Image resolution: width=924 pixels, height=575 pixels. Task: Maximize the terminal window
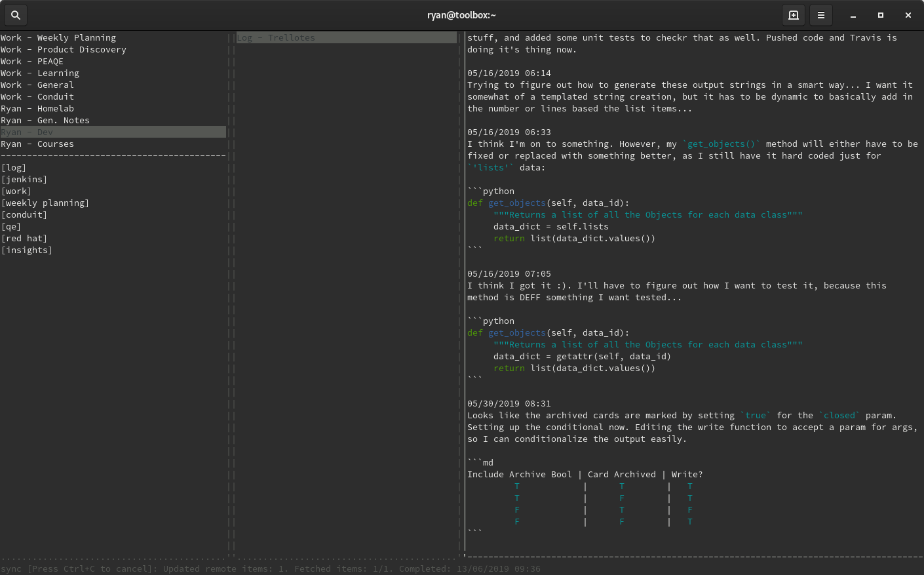pos(881,15)
